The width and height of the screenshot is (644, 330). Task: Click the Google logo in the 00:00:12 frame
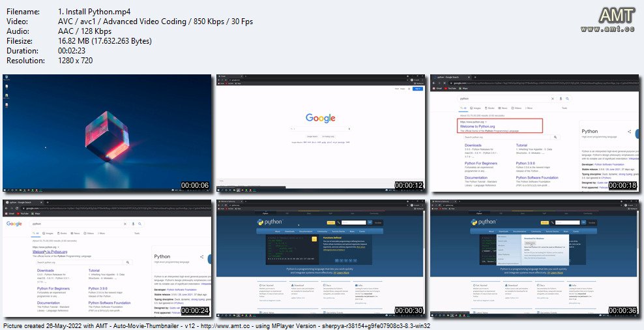(320, 118)
